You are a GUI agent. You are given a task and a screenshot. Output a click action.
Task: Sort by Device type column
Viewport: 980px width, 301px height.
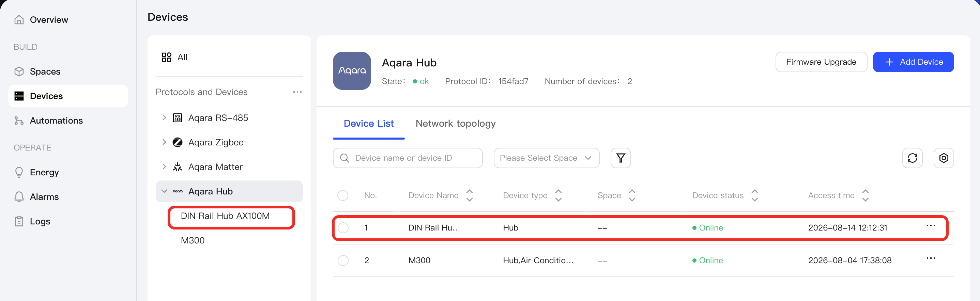click(x=558, y=195)
